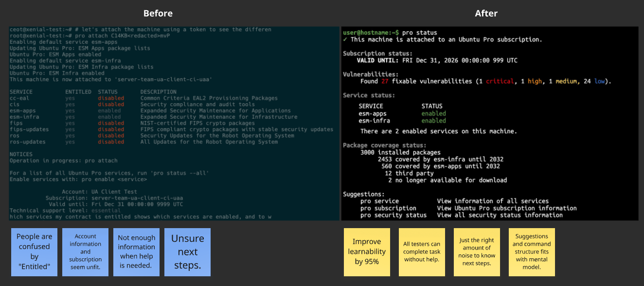Click "560 covered by esm-apps until 2032"
The image size is (644, 286).
click(440, 166)
